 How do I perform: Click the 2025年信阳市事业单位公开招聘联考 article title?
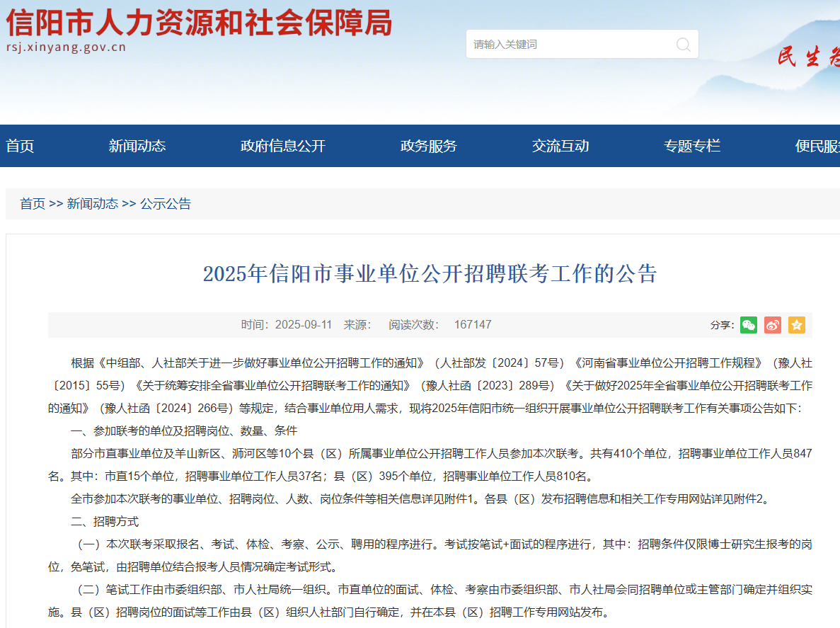pos(430,273)
